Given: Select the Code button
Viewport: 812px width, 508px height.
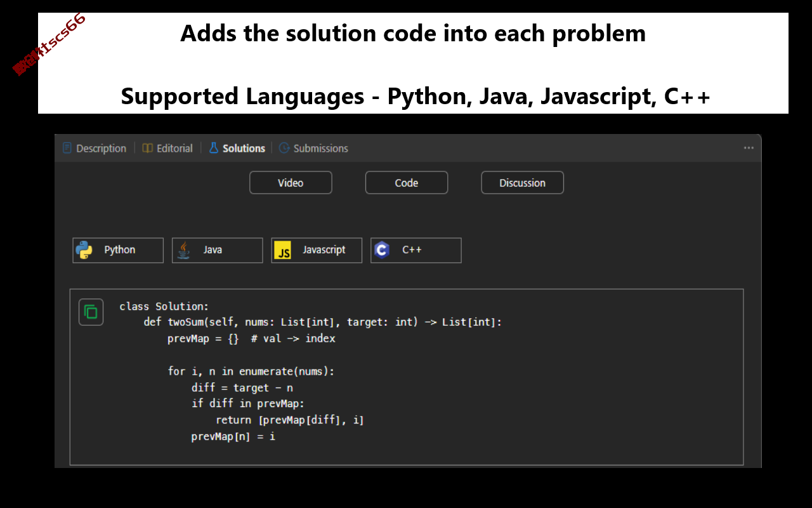Looking at the screenshot, I should click(407, 183).
